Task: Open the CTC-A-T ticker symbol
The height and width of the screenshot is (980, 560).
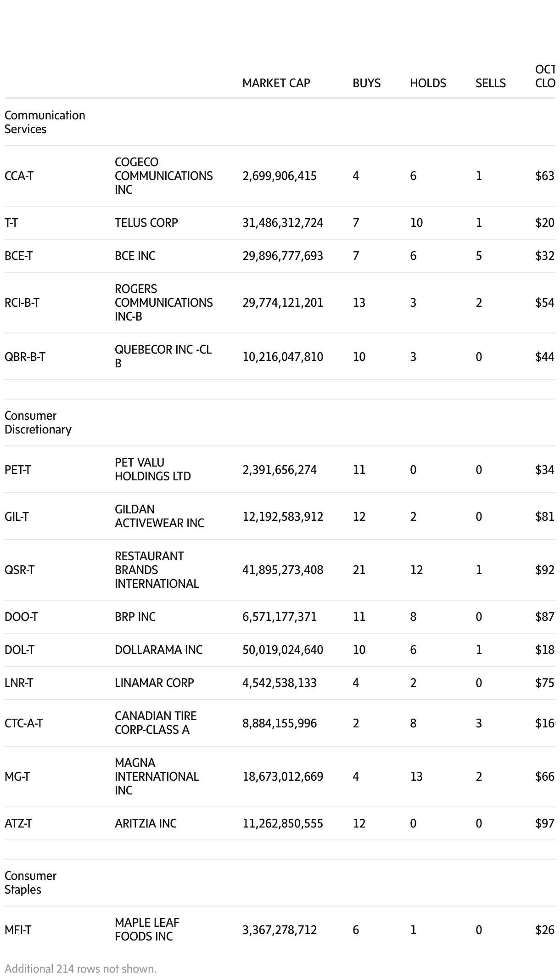Action: (23, 723)
